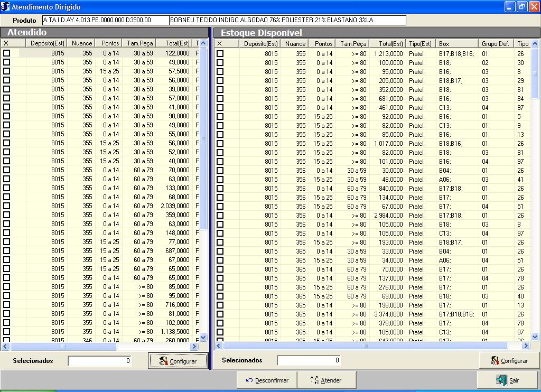Screen dimensions: 541x392
Task: Click the Tam.Peça column header in Atendido
Action: (x=139, y=43)
